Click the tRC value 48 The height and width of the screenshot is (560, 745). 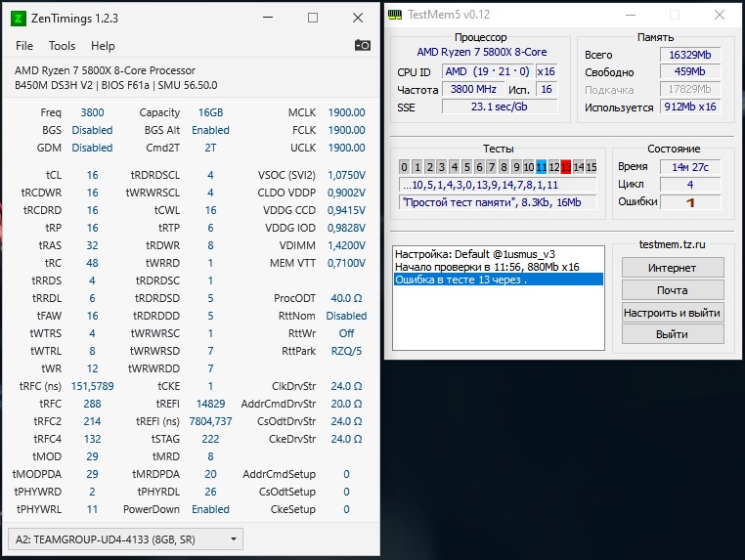[x=92, y=263]
